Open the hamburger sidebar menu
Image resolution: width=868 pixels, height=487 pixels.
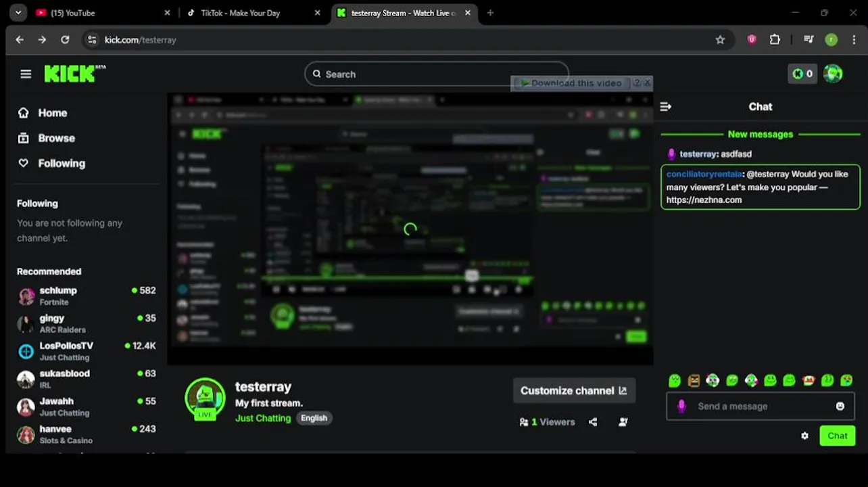pos(26,74)
